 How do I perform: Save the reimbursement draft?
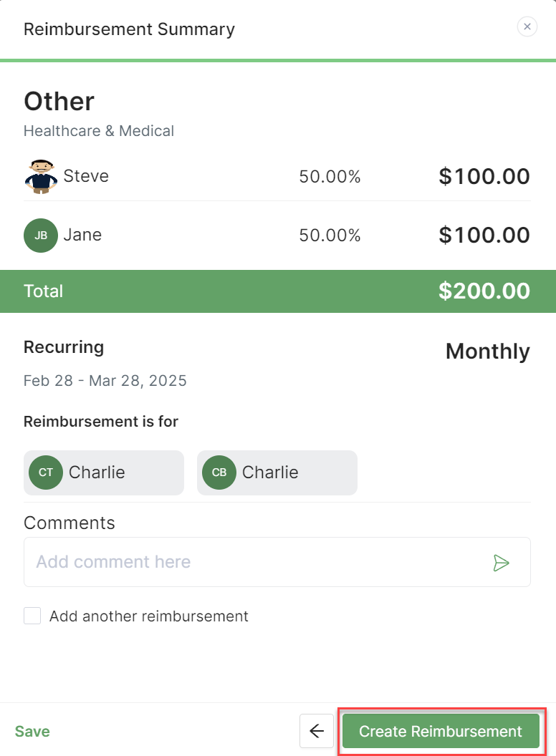pyautogui.click(x=32, y=731)
